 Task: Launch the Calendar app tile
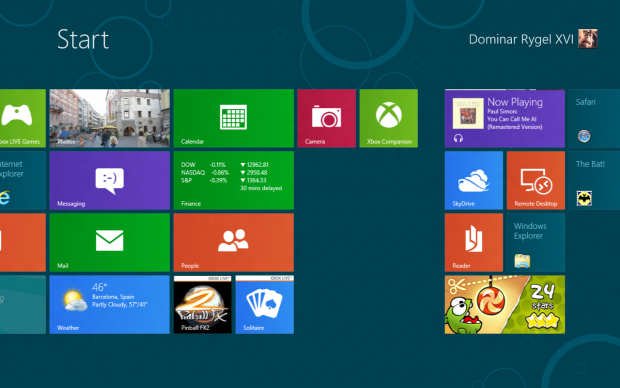coord(233,118)
